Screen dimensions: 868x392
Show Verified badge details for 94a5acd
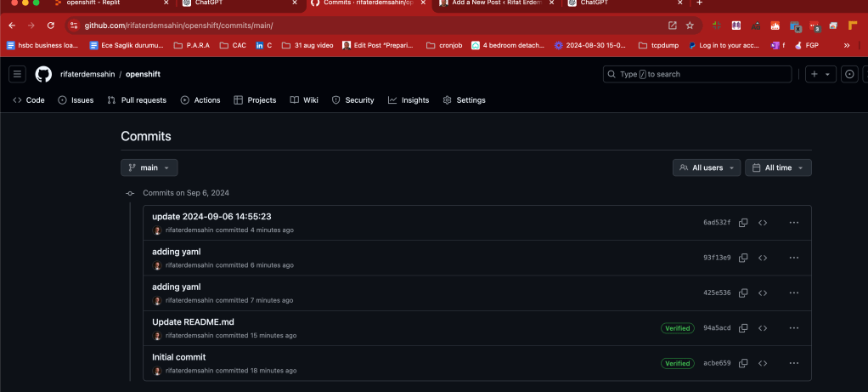coord(678,328)
